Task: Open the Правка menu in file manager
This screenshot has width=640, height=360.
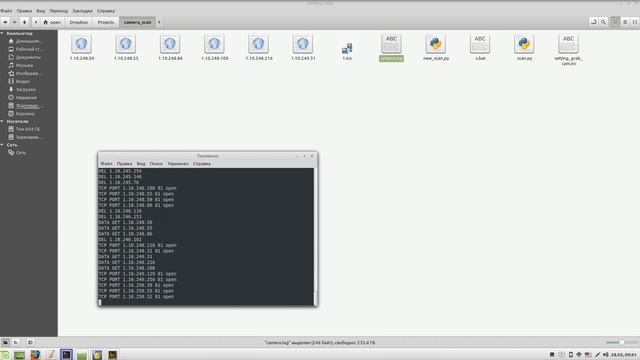Action: tap(24, 11)
